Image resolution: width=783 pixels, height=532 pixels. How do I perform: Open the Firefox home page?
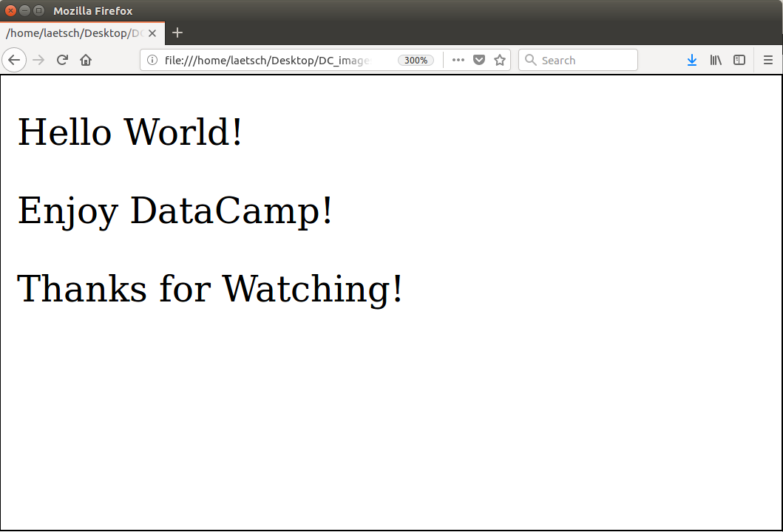[86, 61]
